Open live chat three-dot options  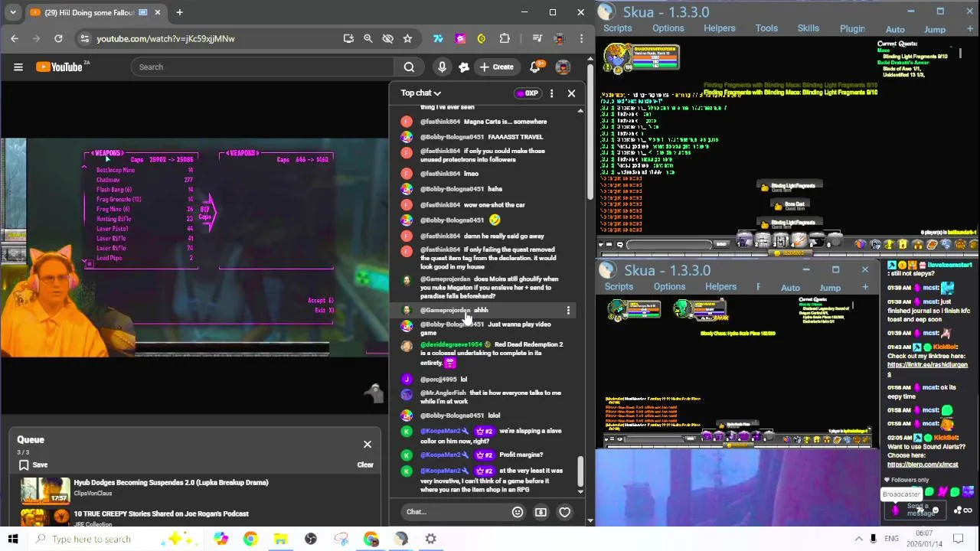[x=551, y=93]
